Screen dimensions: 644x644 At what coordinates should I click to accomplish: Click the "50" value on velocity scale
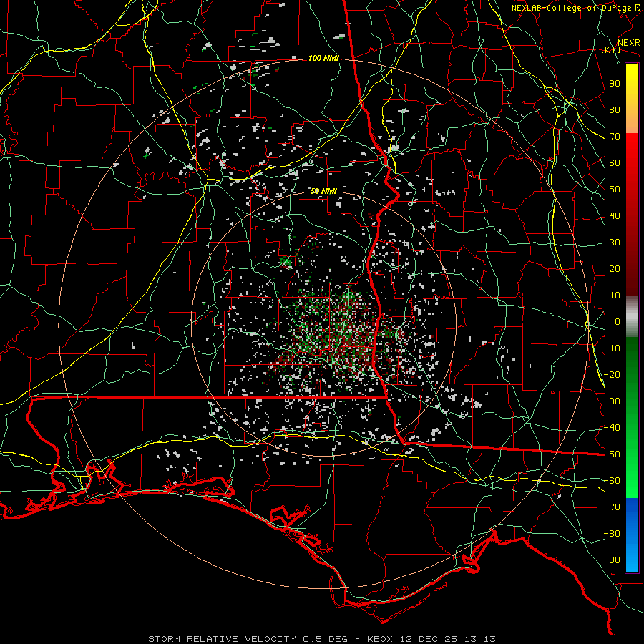[615, 190]
